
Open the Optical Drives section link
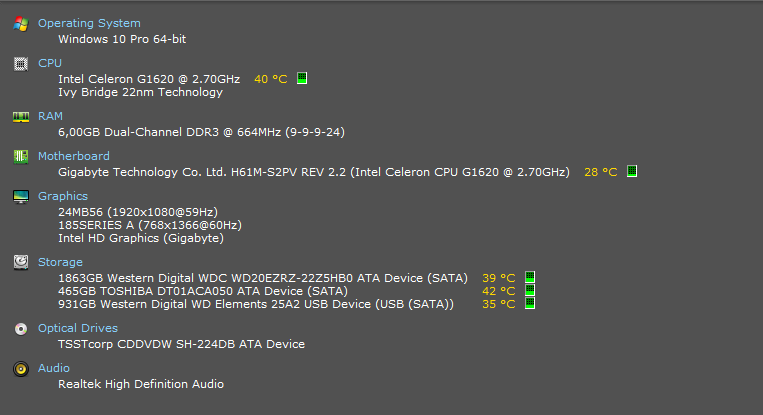78,328
